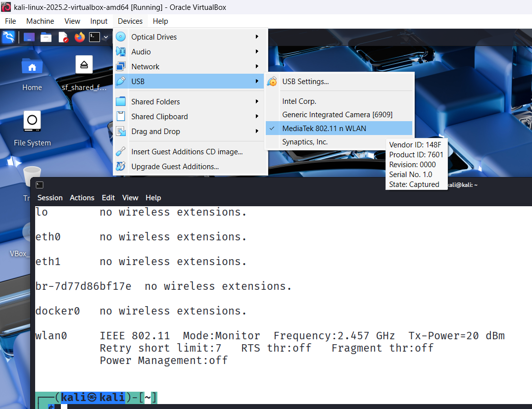Open USB Settings from the submenu
Viewport: 532px width, 409px height.
305,82
